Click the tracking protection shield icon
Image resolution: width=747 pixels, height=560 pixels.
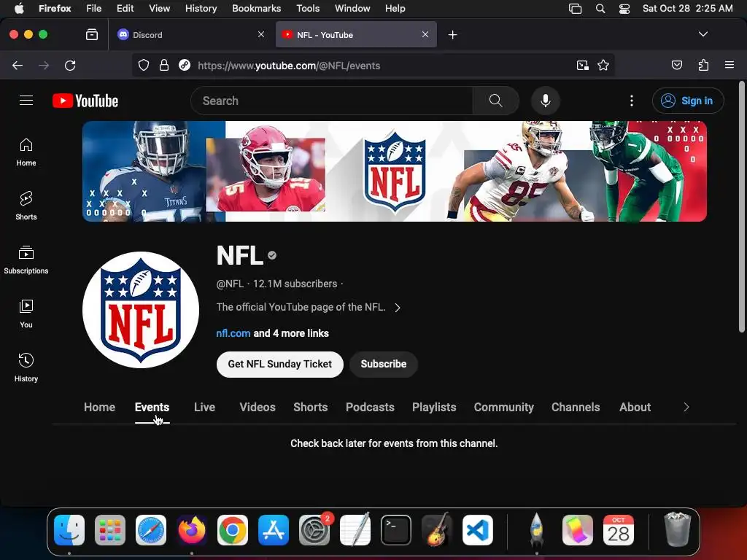(x=144, y=65)
